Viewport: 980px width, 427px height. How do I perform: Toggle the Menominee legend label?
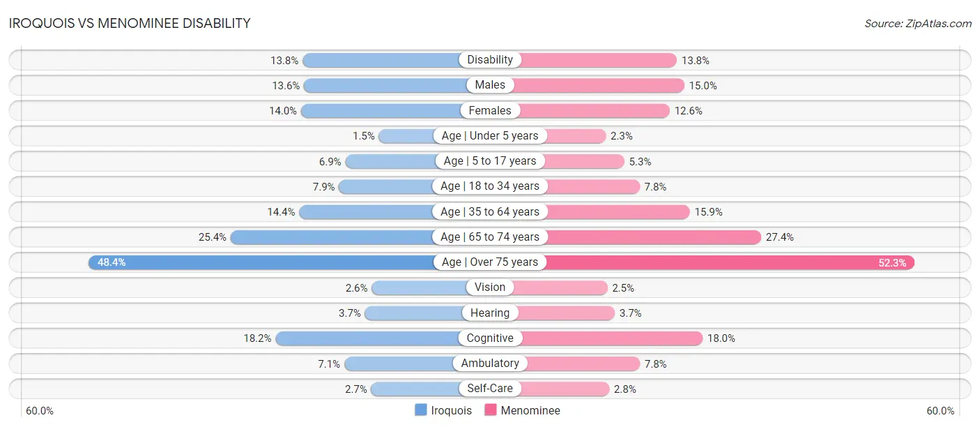tap(530, 410)
